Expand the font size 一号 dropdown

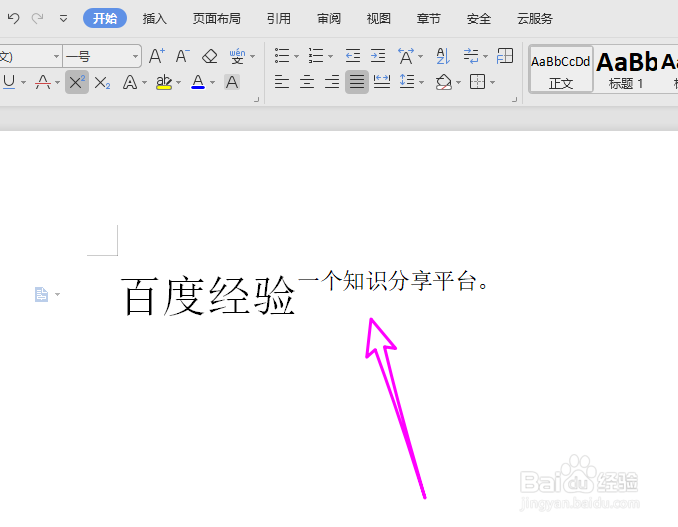pos(135,56)
